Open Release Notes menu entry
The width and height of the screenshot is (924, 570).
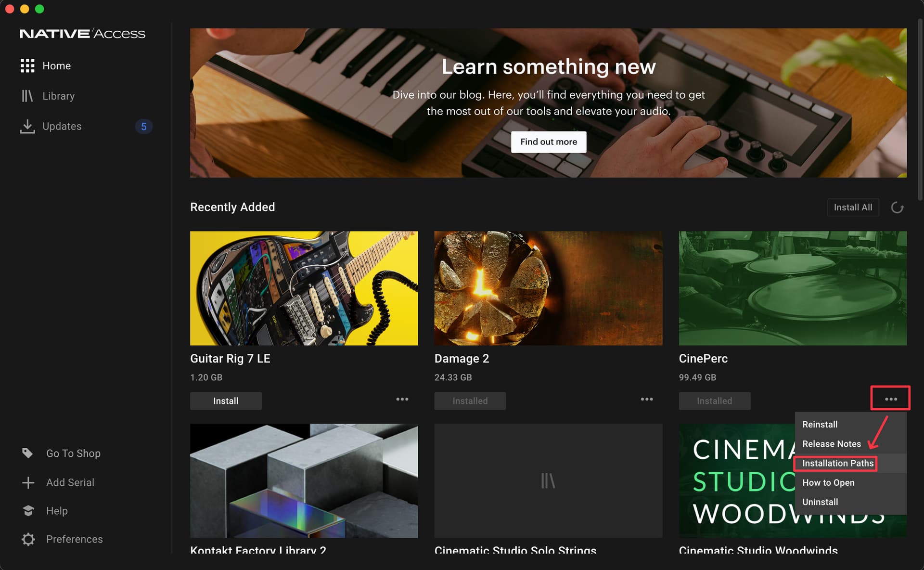[831, 444]
